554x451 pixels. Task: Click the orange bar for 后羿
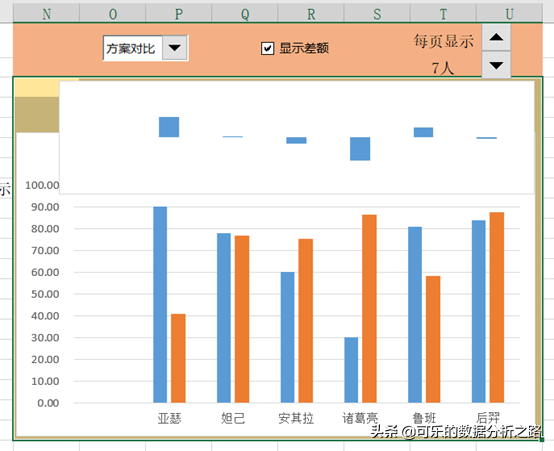pos(497,308)
